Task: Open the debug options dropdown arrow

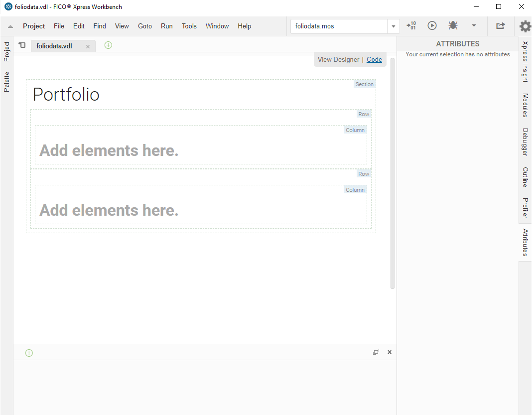Action: click(x=474, y=26)
